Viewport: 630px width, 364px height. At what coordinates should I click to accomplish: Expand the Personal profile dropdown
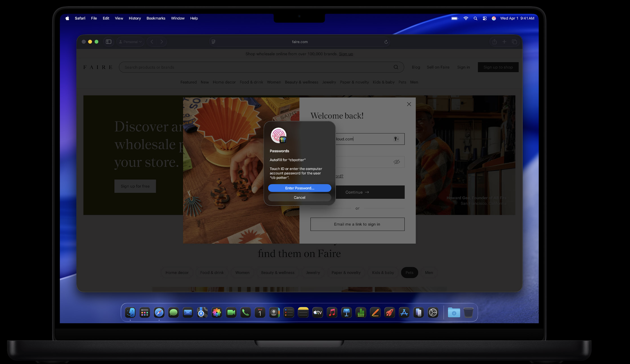pyautogui.click(x=130, y=42)
